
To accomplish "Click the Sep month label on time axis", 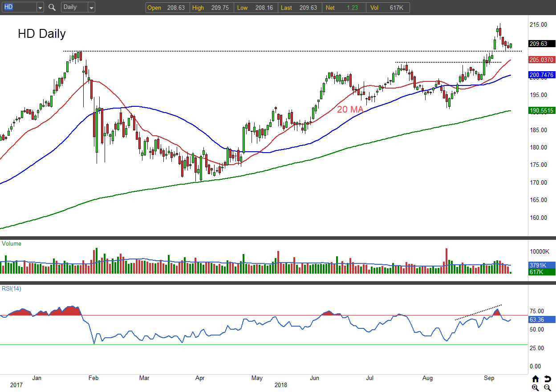I will (x=489, y=378).
